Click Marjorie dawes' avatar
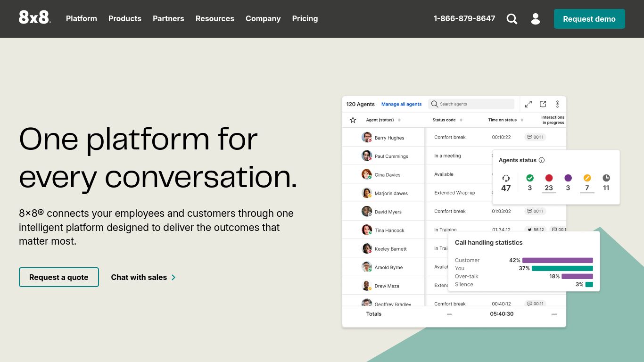Image resolution: width=644 pixels, height=362 pixels. pos(367,193)
